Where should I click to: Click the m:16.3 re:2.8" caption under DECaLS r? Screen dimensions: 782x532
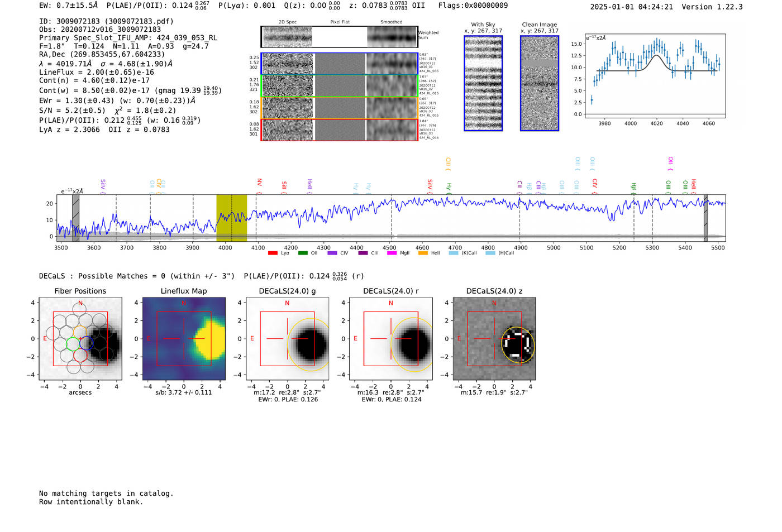(x=390, y=392)
